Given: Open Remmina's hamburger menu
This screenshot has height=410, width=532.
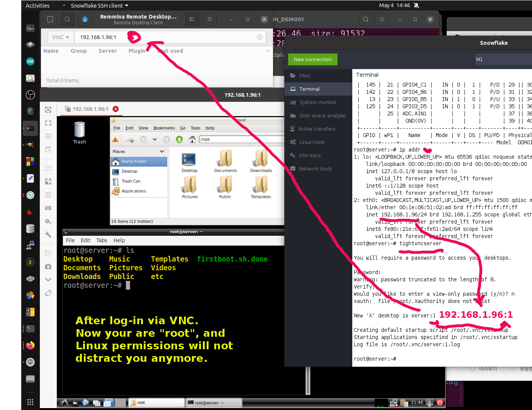Looking at the screenshot, I should point(210,19).
